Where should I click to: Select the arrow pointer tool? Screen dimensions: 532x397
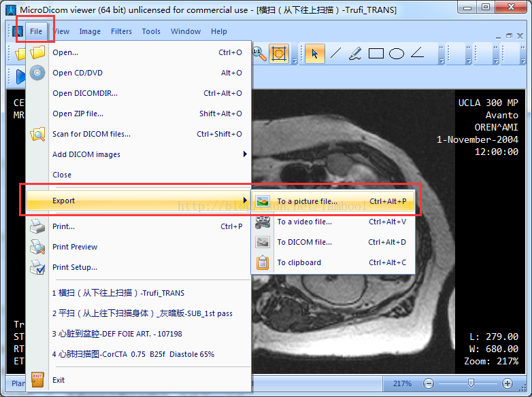pos(314,54)
